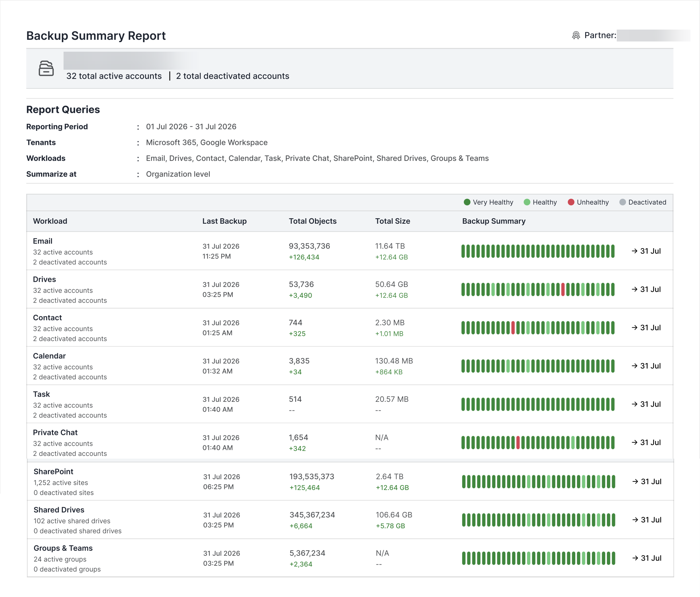The width and height of the screenshot is (700, 597).
Task: Select the Workload column header
Action: point(50,221)
